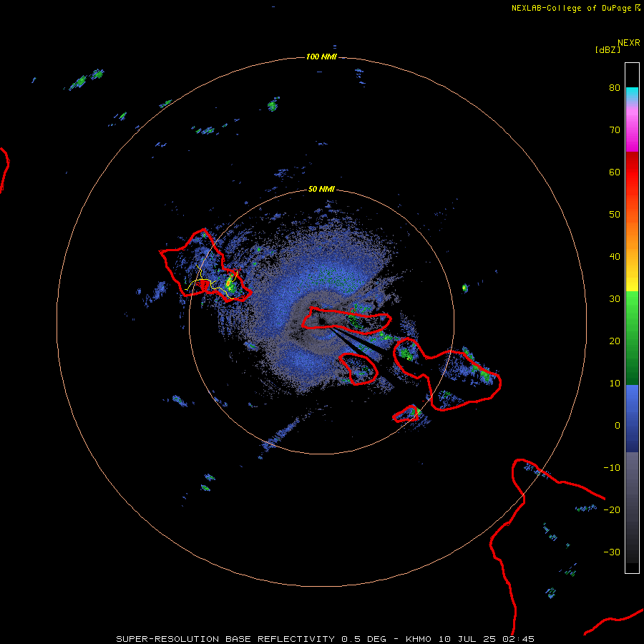Pick the cyan band on the color bar
The height and width of the screenshot is (644, 644).
tap(632, 92)
